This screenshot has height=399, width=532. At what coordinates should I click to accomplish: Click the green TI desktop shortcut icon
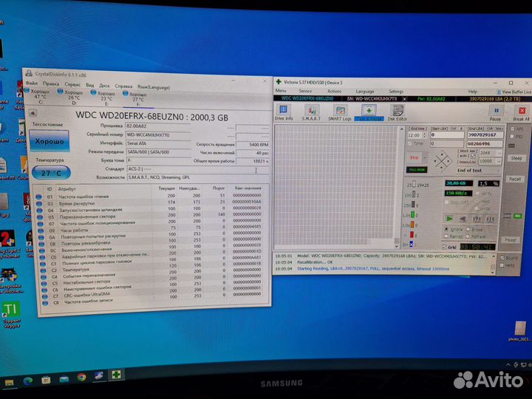11,309
